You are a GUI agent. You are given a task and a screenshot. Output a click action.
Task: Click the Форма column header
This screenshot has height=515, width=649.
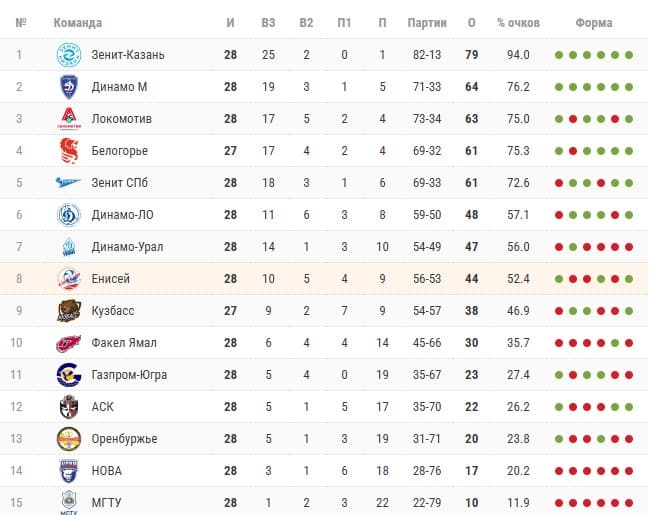[594, 22]
